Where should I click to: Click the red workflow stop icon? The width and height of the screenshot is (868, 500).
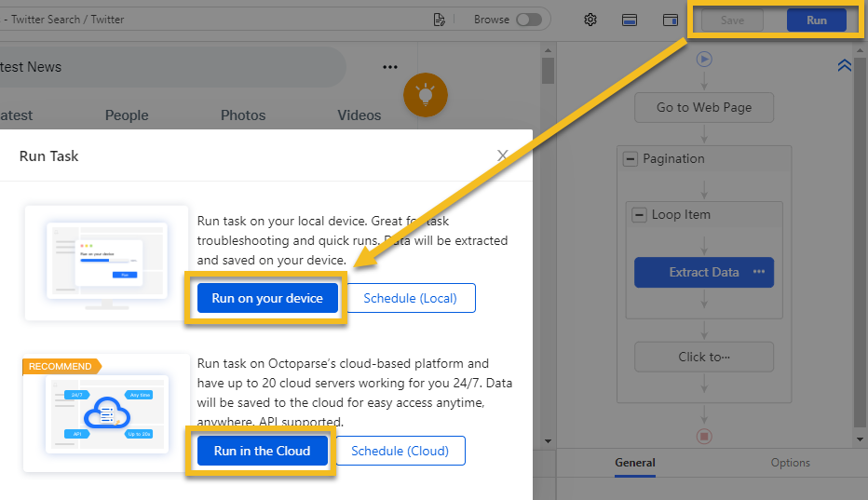(x=704, y=437)
